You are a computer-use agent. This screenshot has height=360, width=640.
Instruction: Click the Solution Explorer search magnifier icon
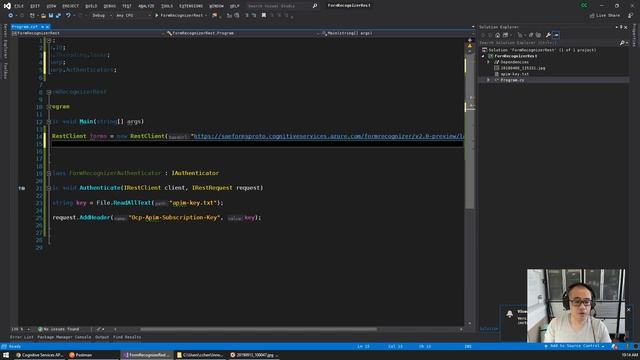point(622,42)
